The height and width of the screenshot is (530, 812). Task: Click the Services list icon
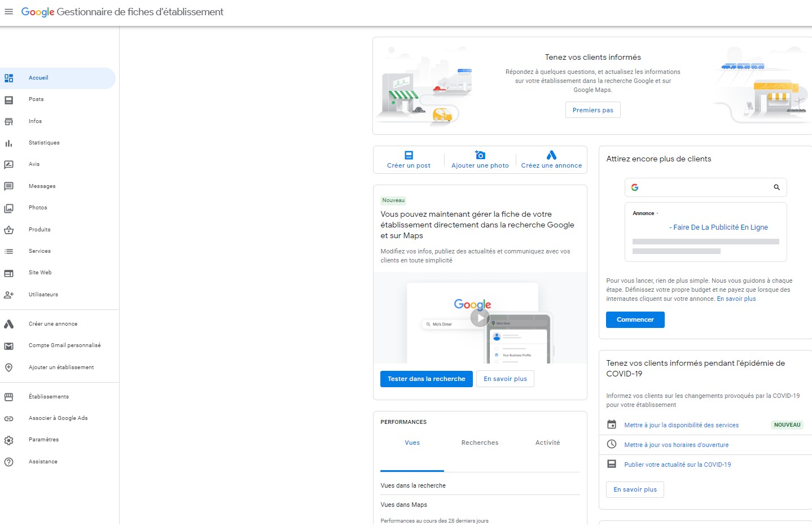[8, 251]
